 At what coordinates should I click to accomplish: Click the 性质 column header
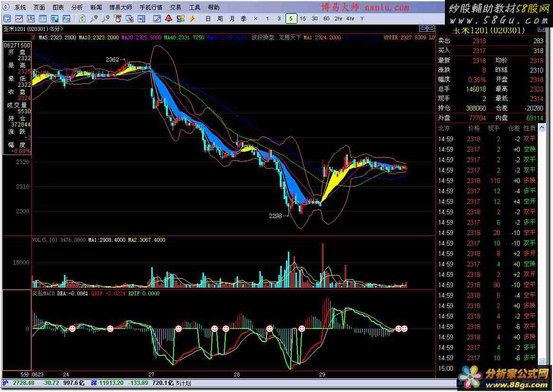[x=530, y=128]
